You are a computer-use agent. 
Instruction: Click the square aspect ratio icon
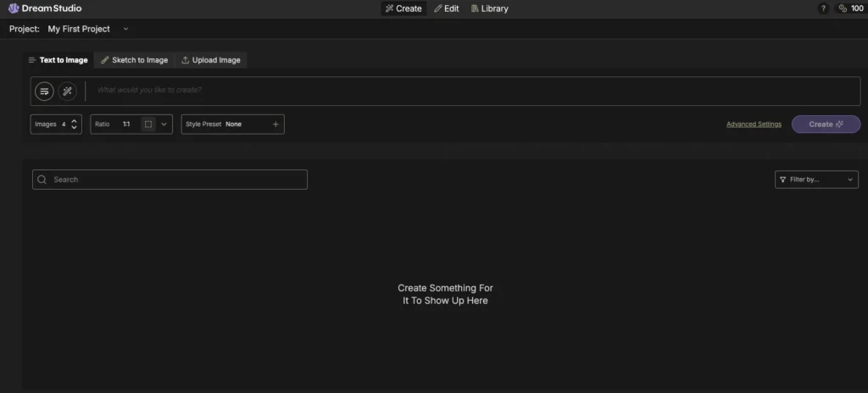pos(148,125)
